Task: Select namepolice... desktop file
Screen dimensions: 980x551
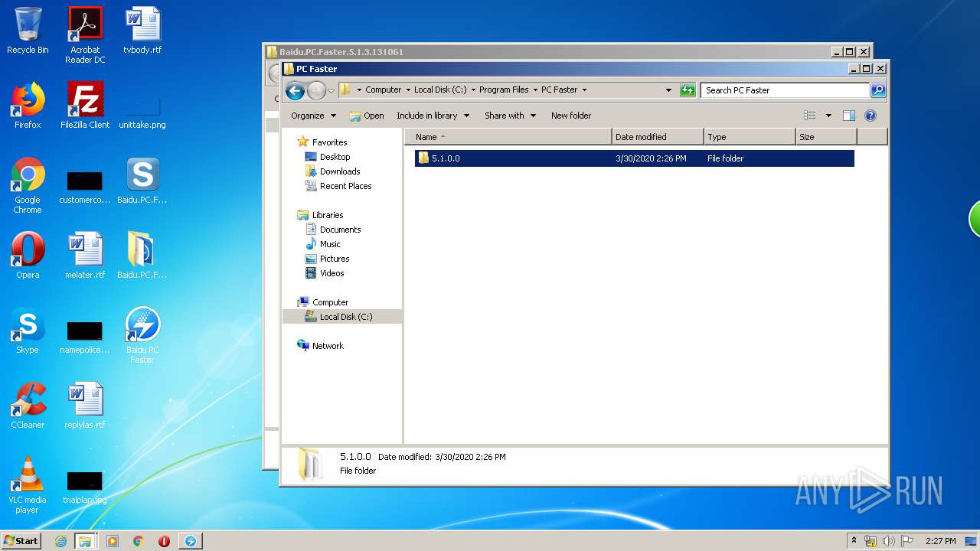Action: pyautogui.click(x=85, y=337)
